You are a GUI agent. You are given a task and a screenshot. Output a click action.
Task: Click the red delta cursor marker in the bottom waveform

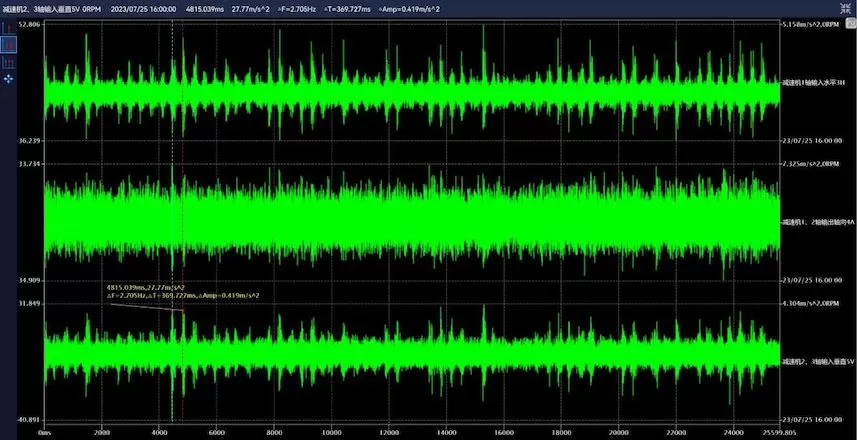point(183,310)
